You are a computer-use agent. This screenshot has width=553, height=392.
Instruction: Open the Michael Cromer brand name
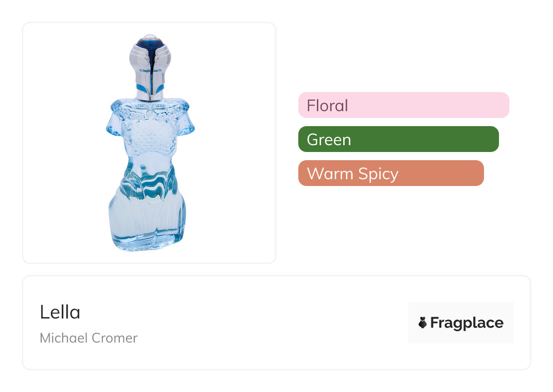pyautogui.click(x=89, y=338)
